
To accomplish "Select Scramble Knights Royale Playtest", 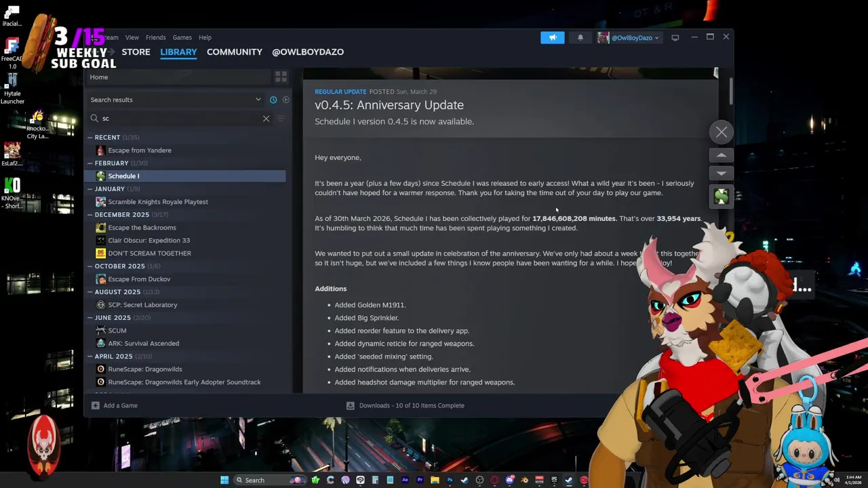I will tap(184, 202).
